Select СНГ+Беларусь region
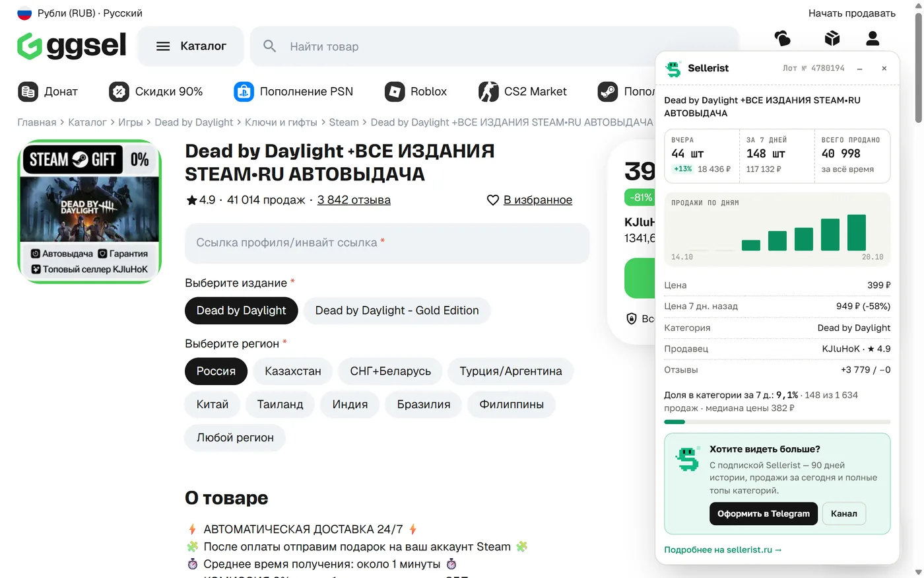Image resolution: width=924 pixels, height=578 pixels. click(x=390, y=371)
